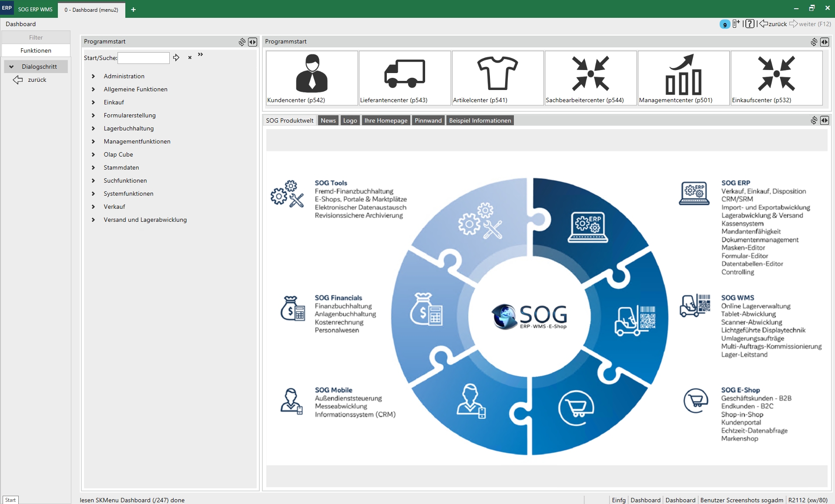Refresh the Programmstart tree panel
The width and height of the screenshot is (835, 504).
(x=242, y=42)
